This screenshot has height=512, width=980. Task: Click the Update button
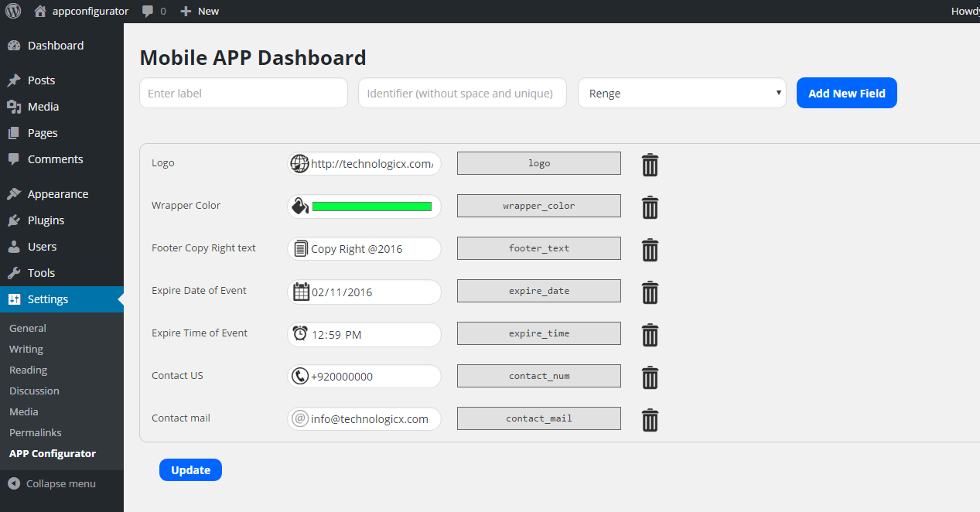tap(190, 469)
